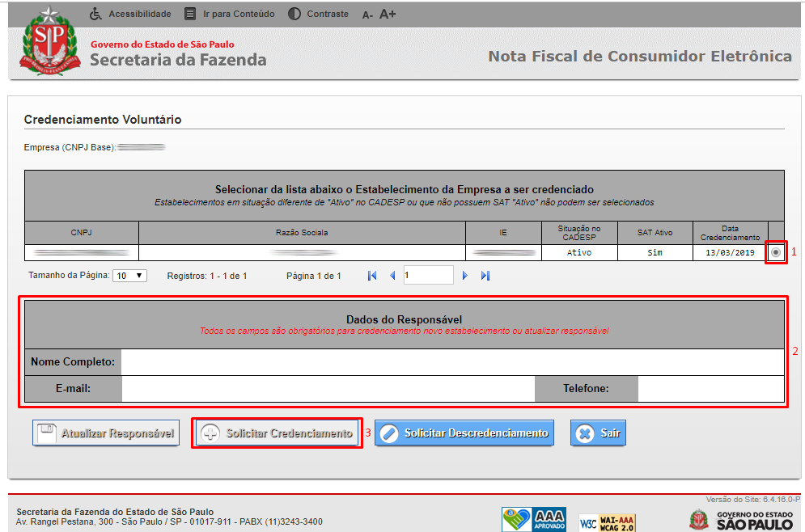Click the Acessibilidade wheelchair icon
805x532 pixels.
click(x=96, y=13)
